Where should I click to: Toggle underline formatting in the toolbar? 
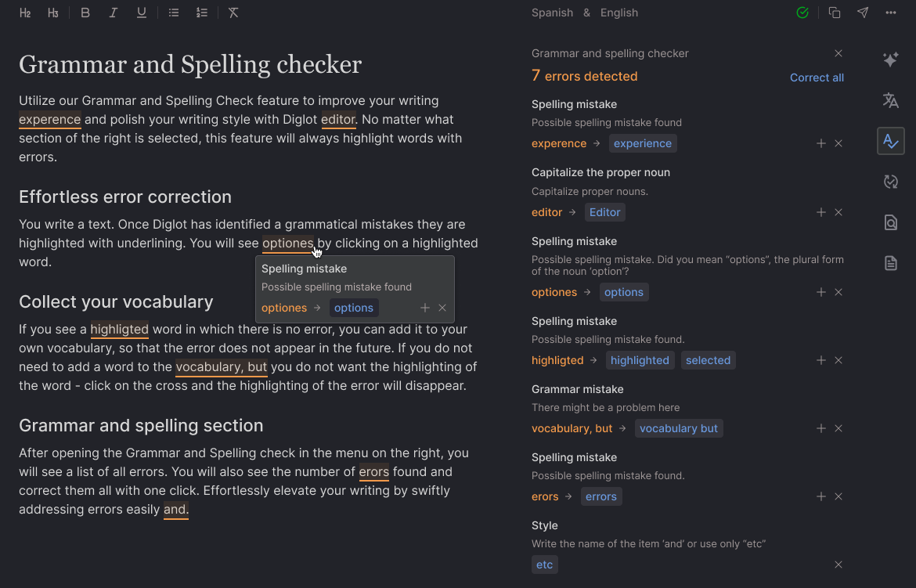(x=141, y=13)
